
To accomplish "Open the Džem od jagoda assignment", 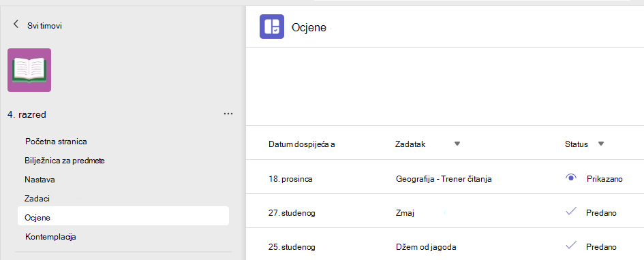I will point(426,247).
